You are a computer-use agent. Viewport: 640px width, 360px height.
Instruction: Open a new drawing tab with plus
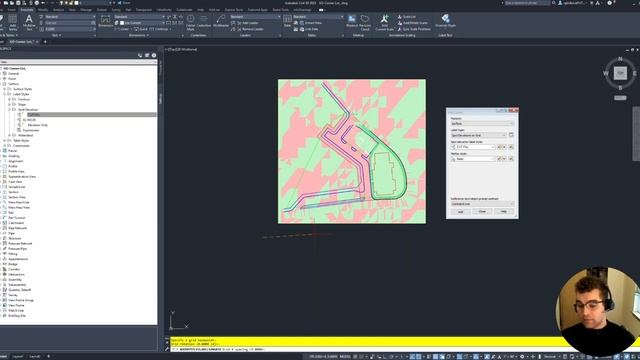pyautogui.click(x=45, y=42)
